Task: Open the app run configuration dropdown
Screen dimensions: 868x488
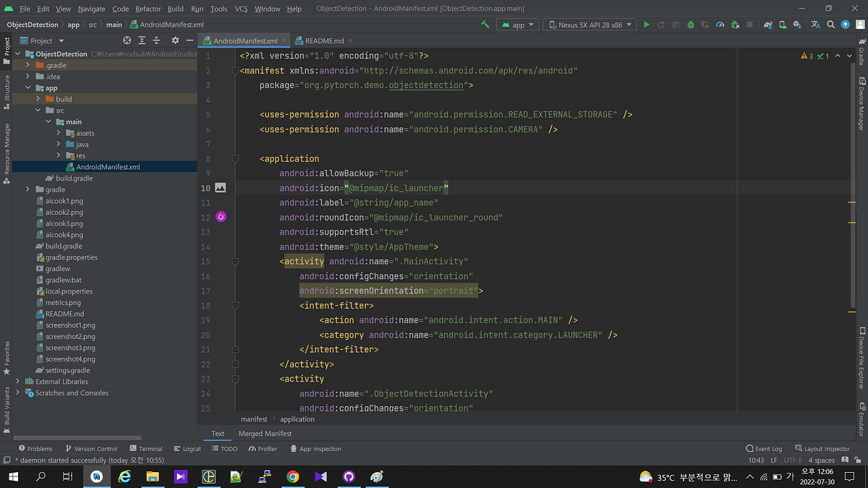Action: click(517, 25)
